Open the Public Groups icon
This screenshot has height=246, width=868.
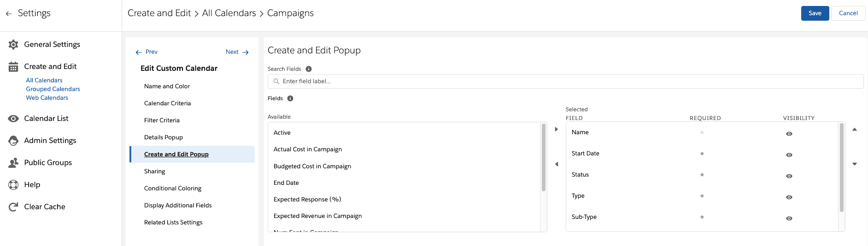pyautogui.click(x=13, y=163)
